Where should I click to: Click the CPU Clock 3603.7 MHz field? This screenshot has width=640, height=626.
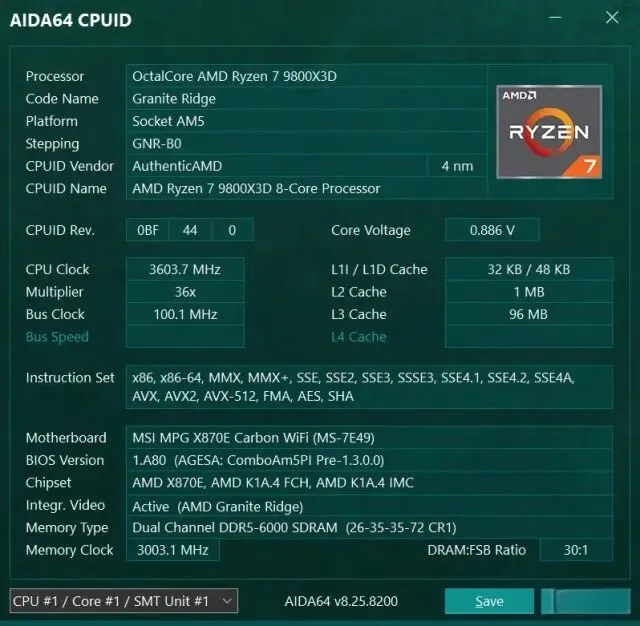click(x=185, y=269)
